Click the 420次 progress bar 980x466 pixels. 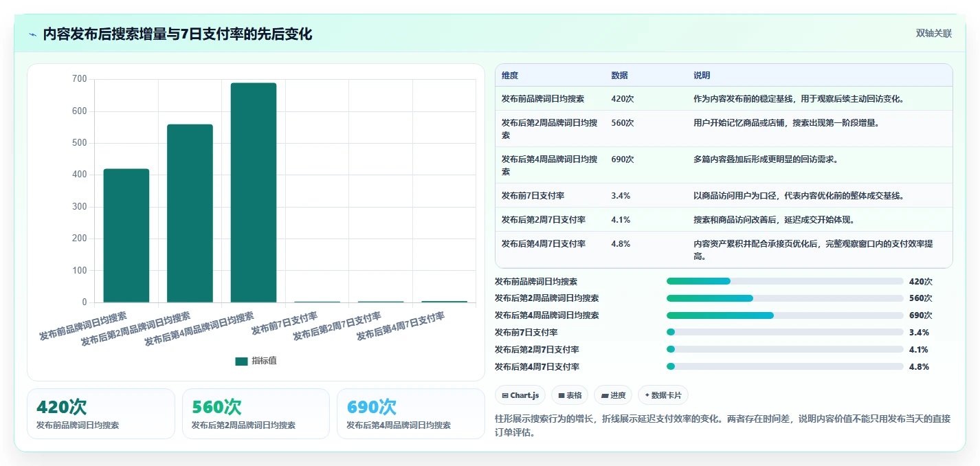(785, 281)
